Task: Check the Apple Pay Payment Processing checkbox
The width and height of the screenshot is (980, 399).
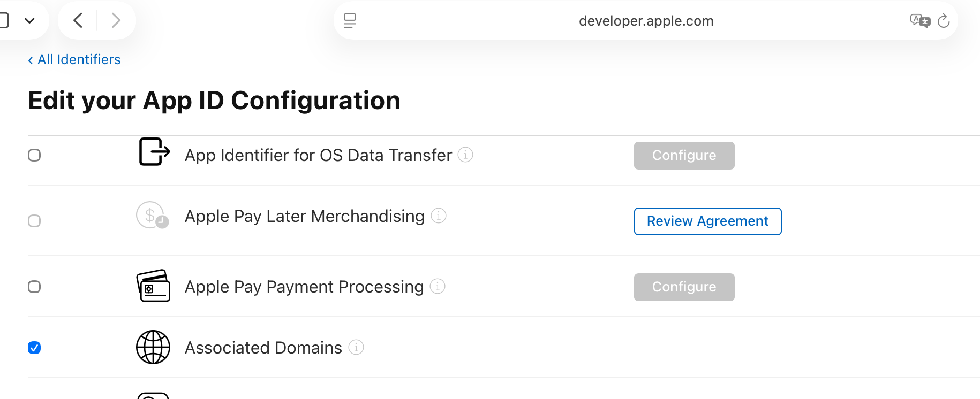Action: pos(34,287)
